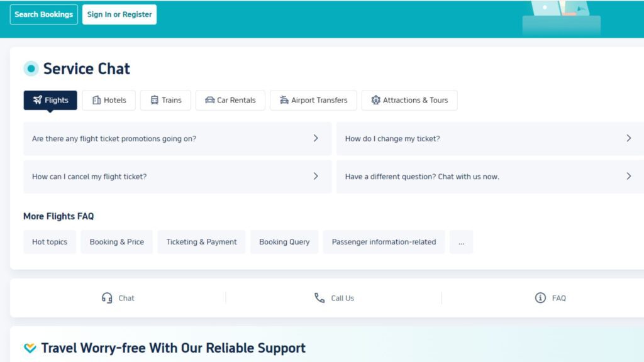Click the building icon on Hotels tab
Screen dimensions: 644x362
(96, 101)
